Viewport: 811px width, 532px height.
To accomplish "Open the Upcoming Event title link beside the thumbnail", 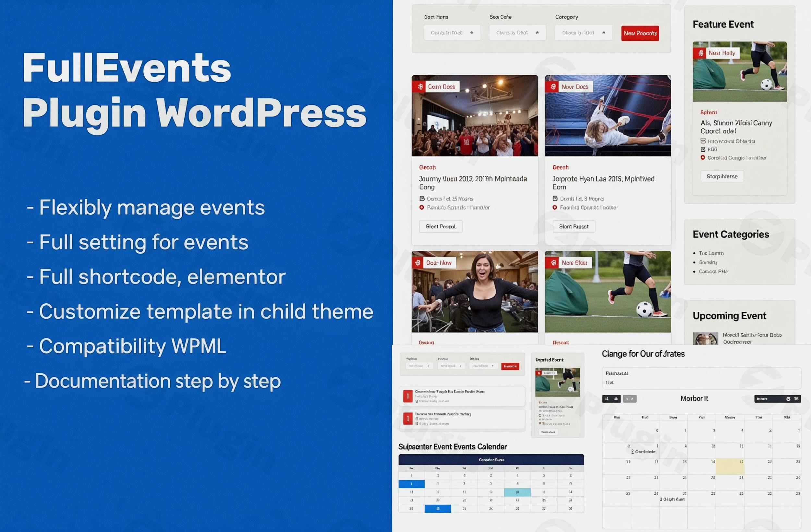I will pyautogui.click(x=752, y=338).
